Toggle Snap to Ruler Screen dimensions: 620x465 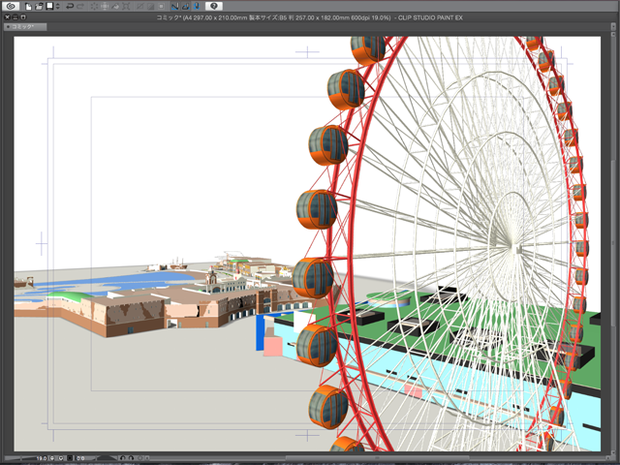[x=175, y=6]
